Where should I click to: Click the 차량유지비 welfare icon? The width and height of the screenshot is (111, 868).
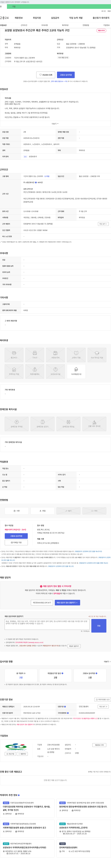point(55,355)
